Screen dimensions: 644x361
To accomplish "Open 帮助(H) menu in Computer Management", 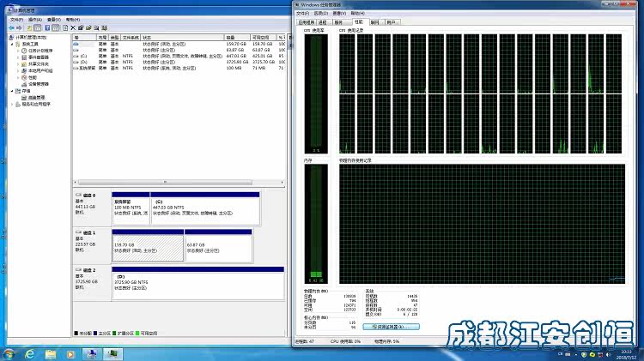I will tap(73, 19).
